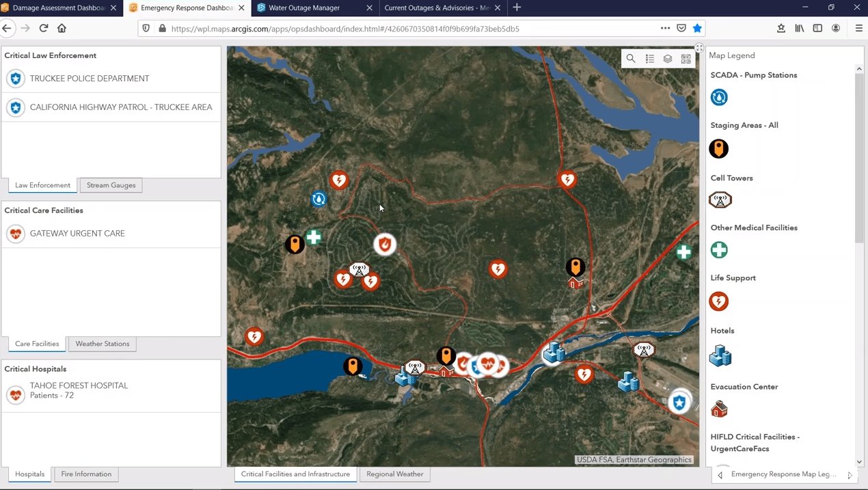Select GATEWAY URGENT CARE list entry
Viewport: 868px width, 490px height.
click(111, 234)
